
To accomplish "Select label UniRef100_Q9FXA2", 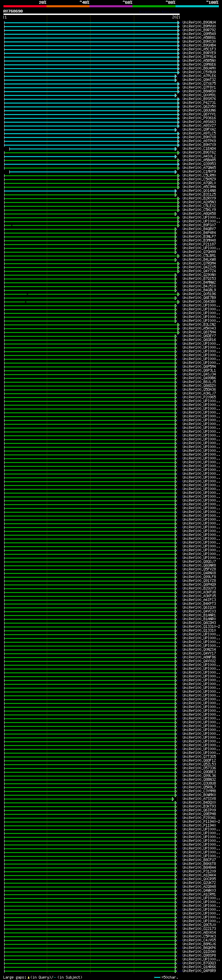I will tap(199, 130).
